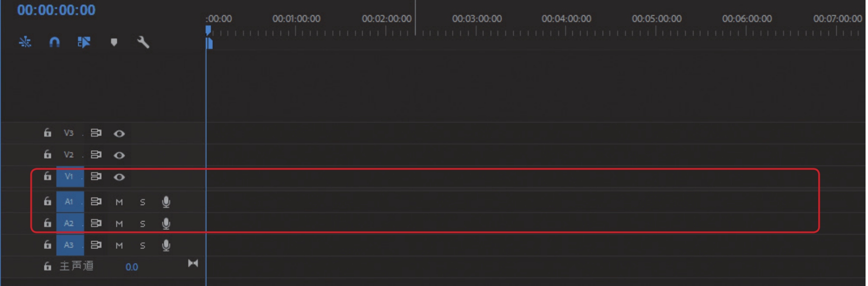Screen dimensions: 868x286
Task: Mute the A1 audio track
Action: click(x=119, y=202)
